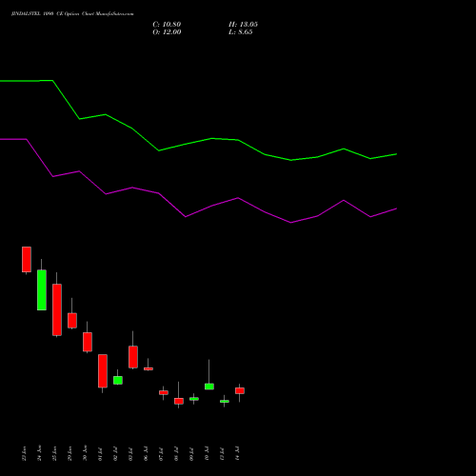Select the red candle for 29 Jun

(72, 321)
